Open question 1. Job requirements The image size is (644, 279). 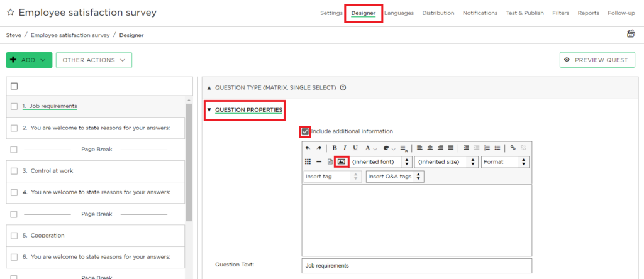[50, 106]
